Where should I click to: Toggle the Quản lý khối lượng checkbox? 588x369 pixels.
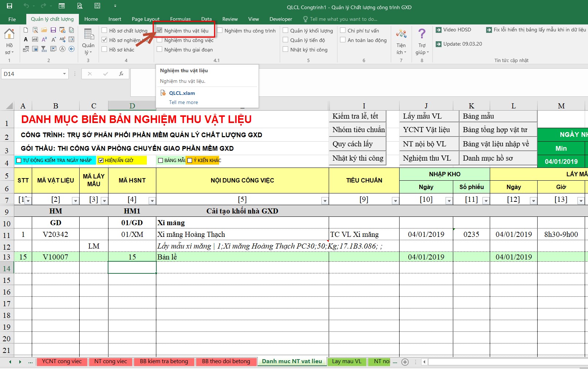[286, 31]
